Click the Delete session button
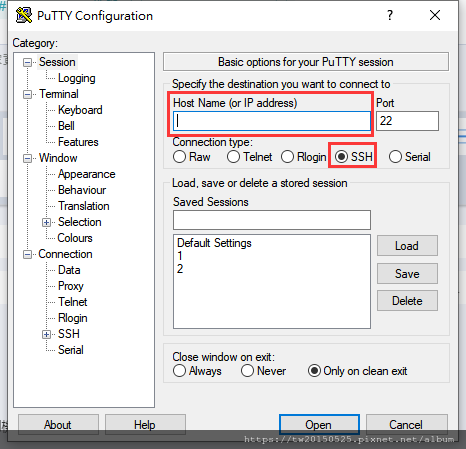 coord(407,301)
